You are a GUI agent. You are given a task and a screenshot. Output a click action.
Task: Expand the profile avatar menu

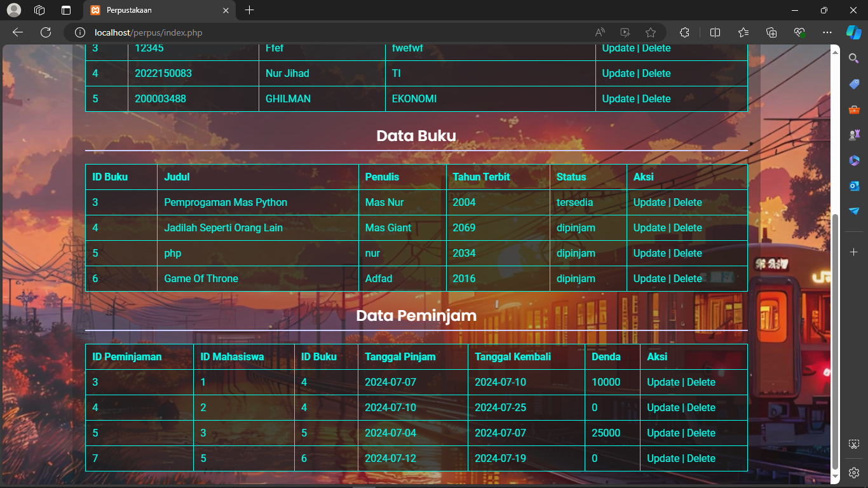[13, 10]
